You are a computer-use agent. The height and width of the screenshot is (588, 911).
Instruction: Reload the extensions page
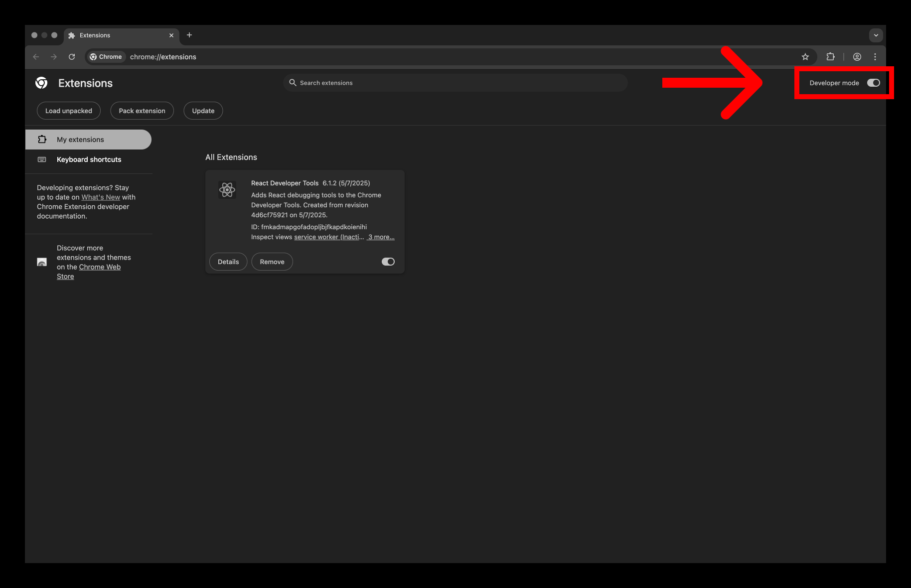(72, 57)
